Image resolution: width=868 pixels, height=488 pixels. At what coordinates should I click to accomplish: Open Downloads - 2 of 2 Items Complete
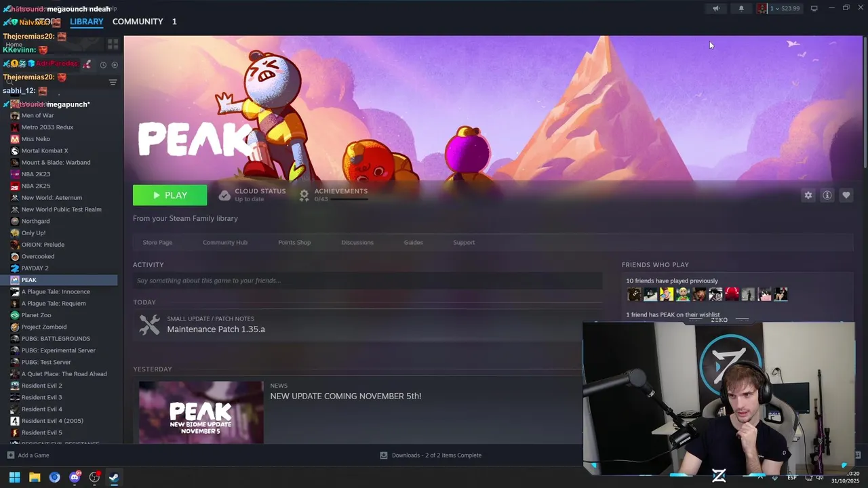437,455
